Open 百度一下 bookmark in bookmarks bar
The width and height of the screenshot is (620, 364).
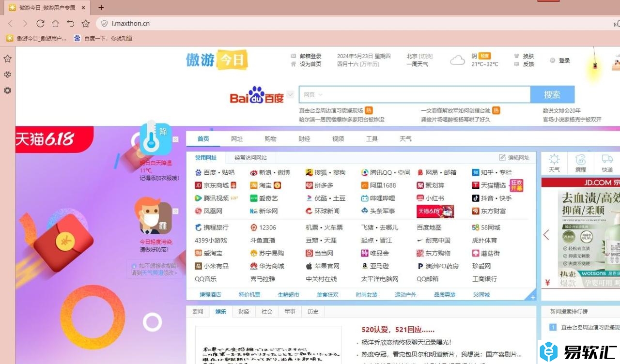(103, 38)
